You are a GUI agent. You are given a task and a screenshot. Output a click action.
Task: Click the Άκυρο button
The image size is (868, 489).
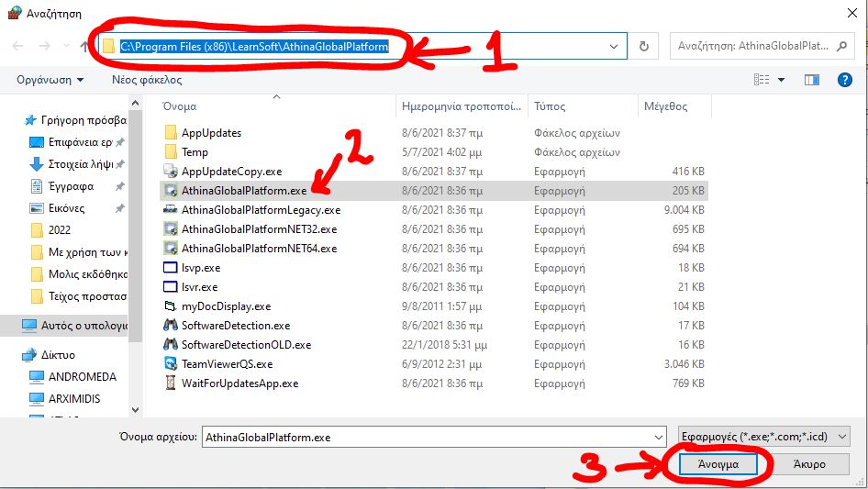tap(809, 464)
